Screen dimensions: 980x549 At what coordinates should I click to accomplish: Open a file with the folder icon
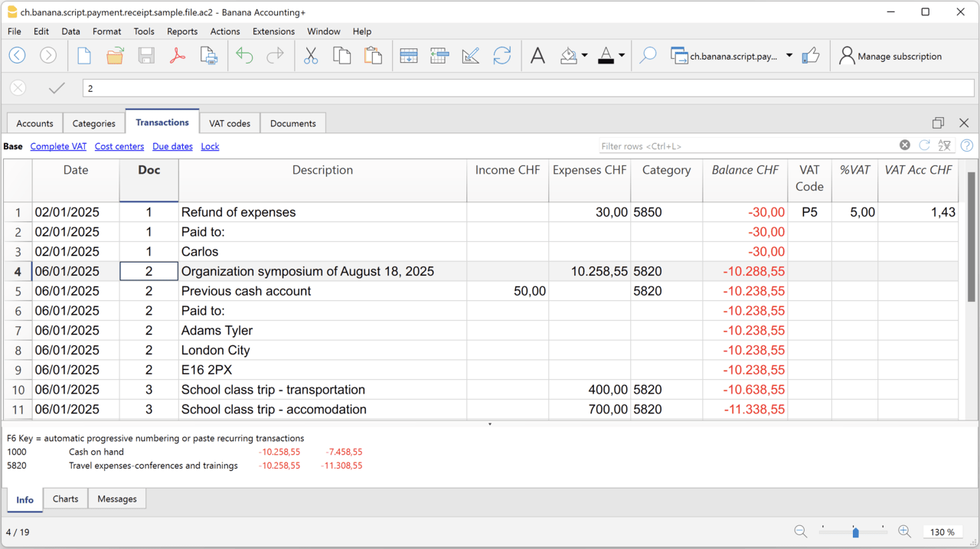click(115, 56)
